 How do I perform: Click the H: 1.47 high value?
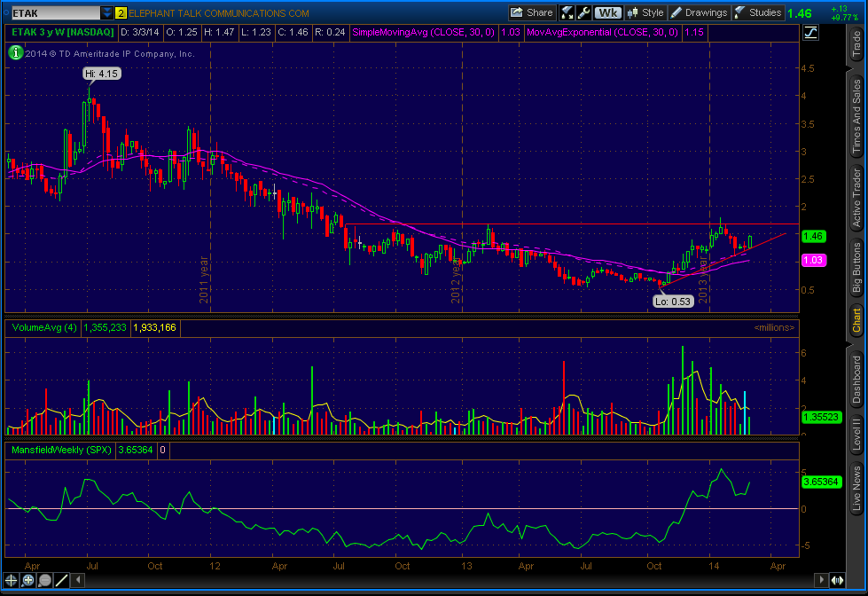pos(219,32)
